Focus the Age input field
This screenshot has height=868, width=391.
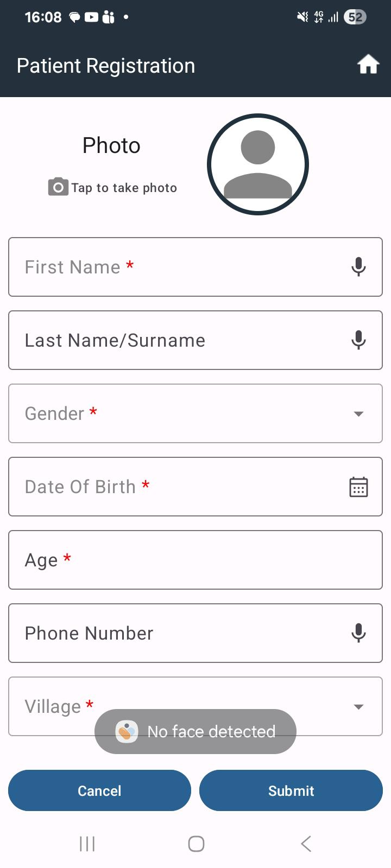coord(195,560)
